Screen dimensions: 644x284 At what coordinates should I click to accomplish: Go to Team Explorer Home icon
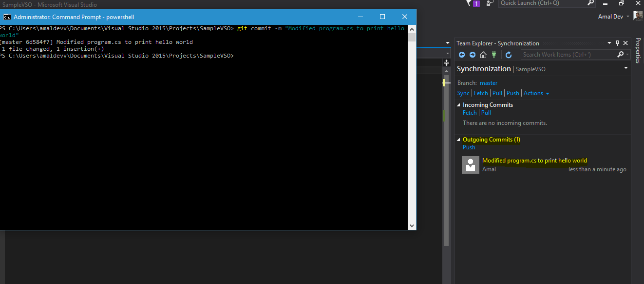click(x=483, y=55)
